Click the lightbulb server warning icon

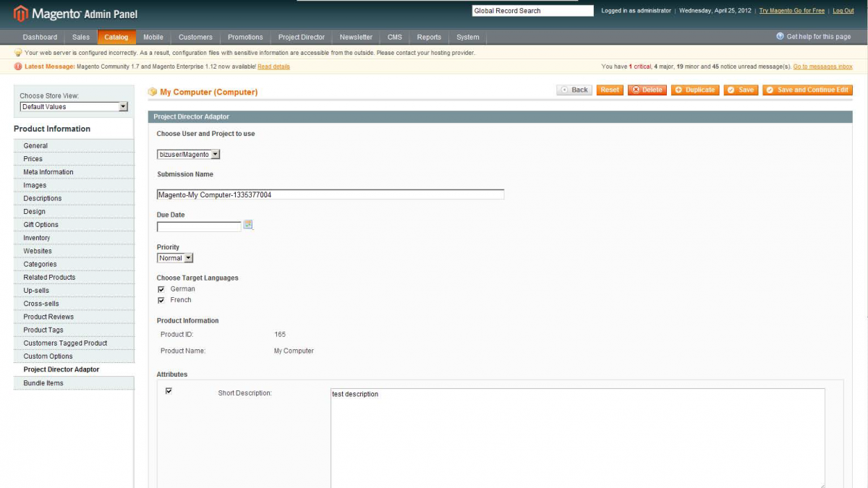point(18,53)
